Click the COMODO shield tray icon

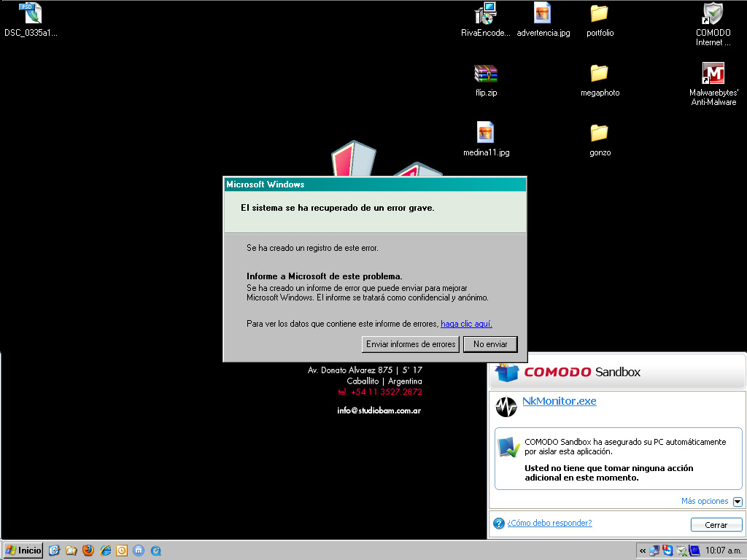(682, 551)
